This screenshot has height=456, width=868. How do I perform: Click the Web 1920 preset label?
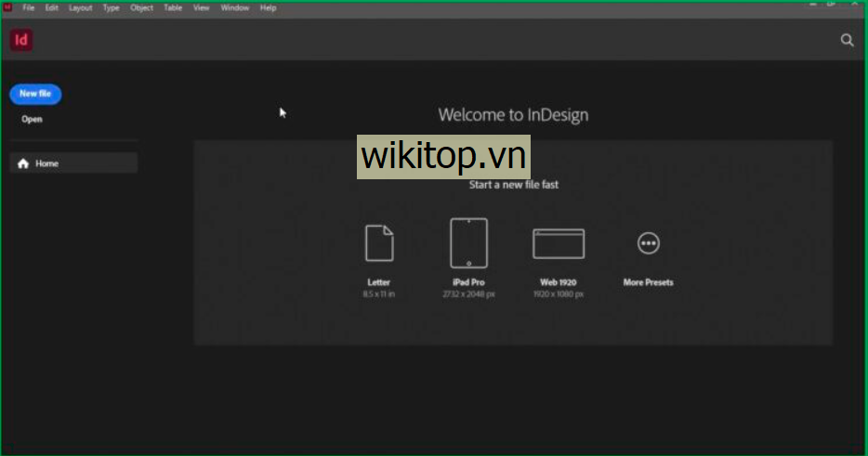[558, 282]
